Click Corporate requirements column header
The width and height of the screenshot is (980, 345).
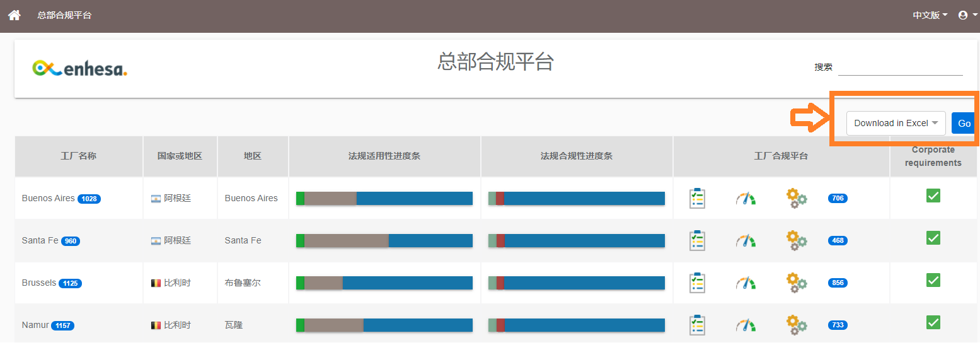tap(933, 156)
